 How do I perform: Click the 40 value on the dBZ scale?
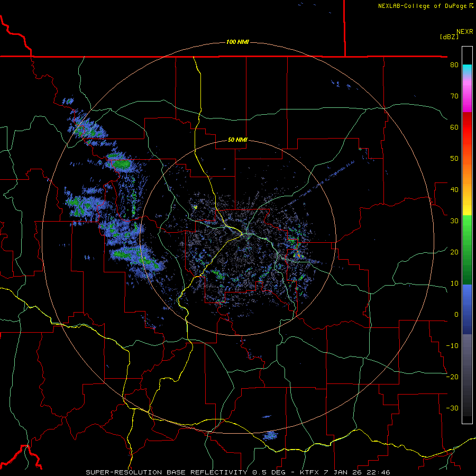454,190
